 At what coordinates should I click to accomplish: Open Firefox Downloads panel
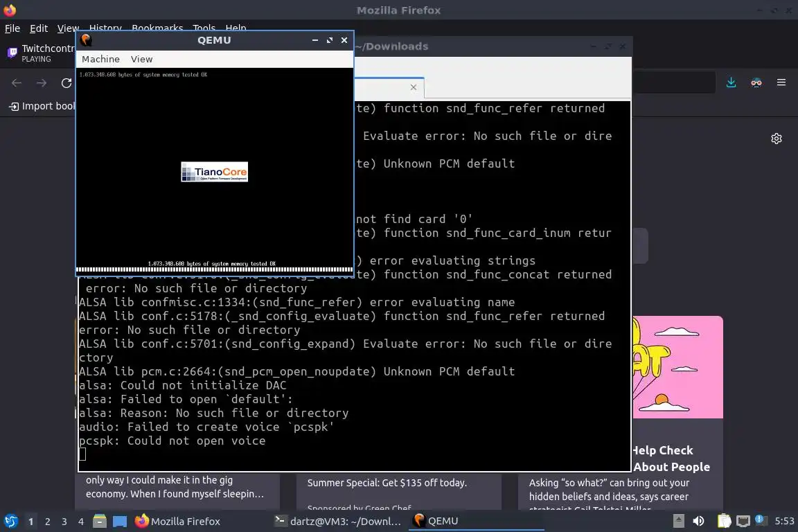731,82
